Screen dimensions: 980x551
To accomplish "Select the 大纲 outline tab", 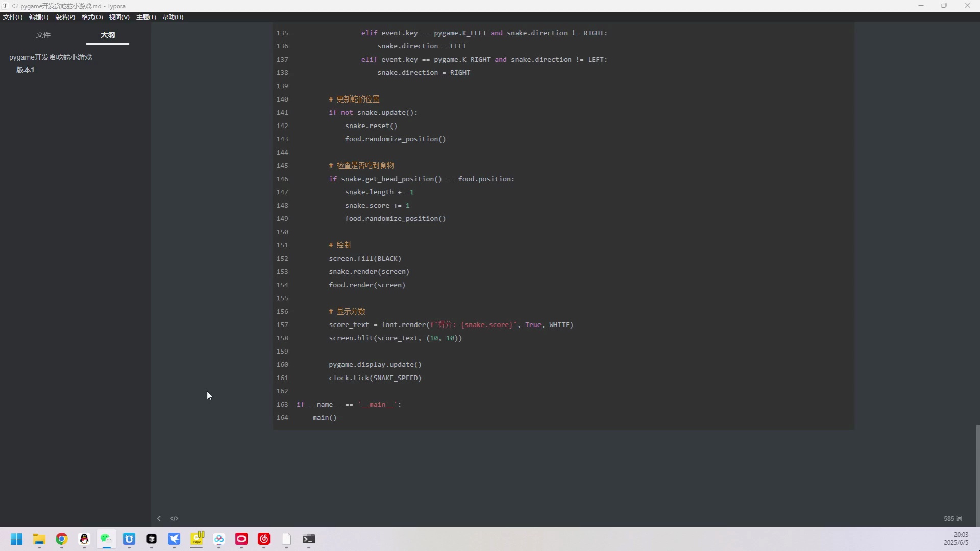I will click(108, 35).
